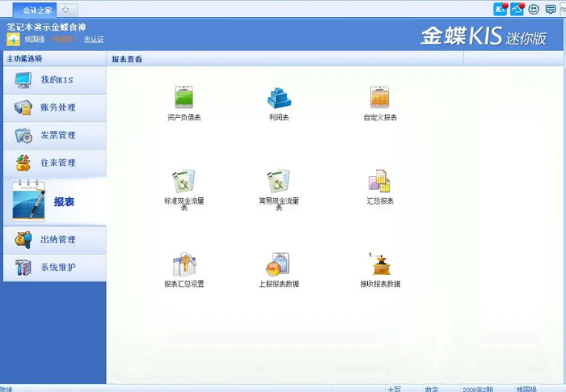
Task: Open the 往来管理 module
Action: coord(55,162)
